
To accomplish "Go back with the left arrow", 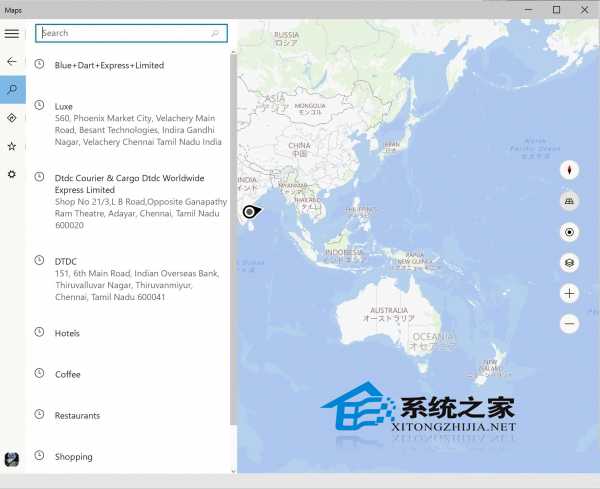I will tap(12, 61).
